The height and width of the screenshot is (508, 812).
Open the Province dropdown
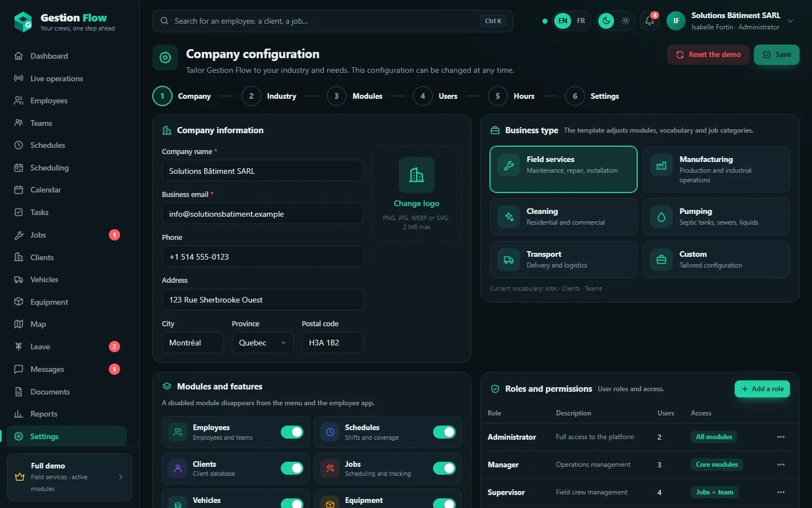[x=262, y=343]
